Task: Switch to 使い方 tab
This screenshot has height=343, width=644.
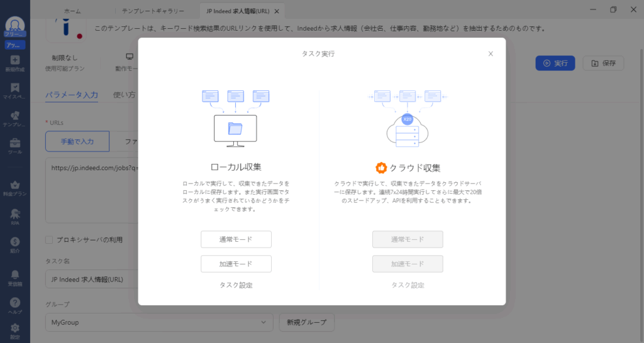Action: pyautogui.click(x=124, y=95)
